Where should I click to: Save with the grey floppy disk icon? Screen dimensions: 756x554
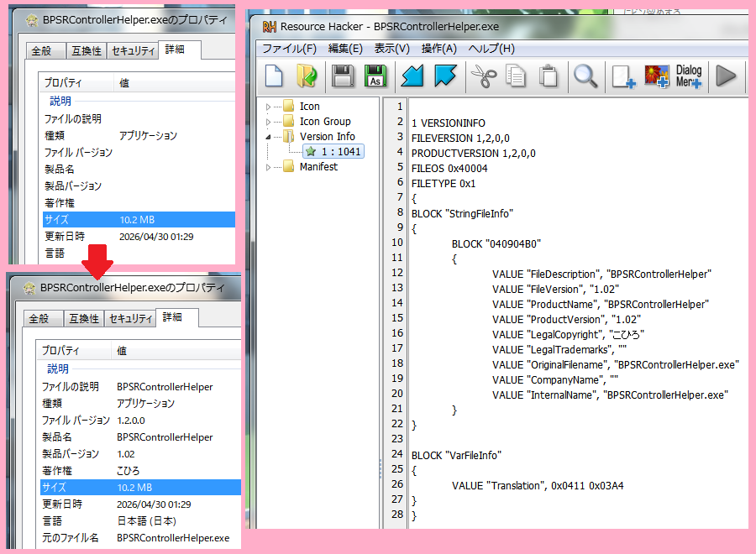click(343, 76)
